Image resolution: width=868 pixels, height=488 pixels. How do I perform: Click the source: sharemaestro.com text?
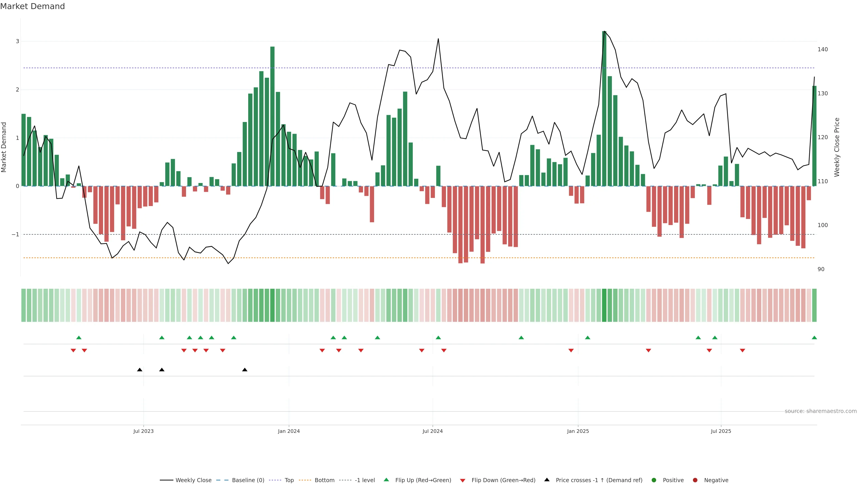point(821,411)
